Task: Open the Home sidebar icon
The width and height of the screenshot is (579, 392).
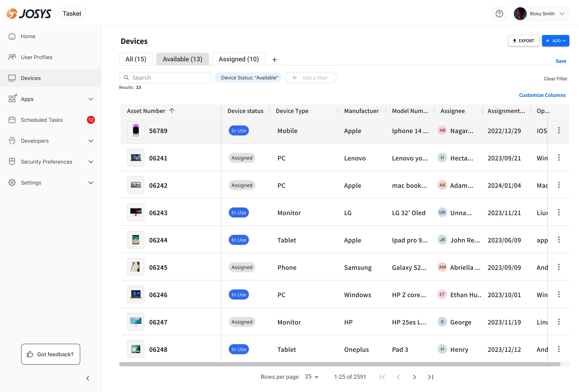Action: coord(12,36)
